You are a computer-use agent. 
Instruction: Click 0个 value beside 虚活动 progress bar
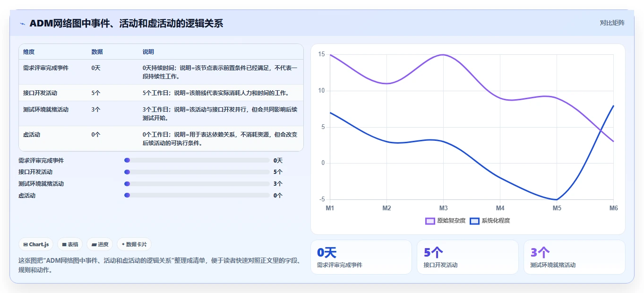[278, 196]
